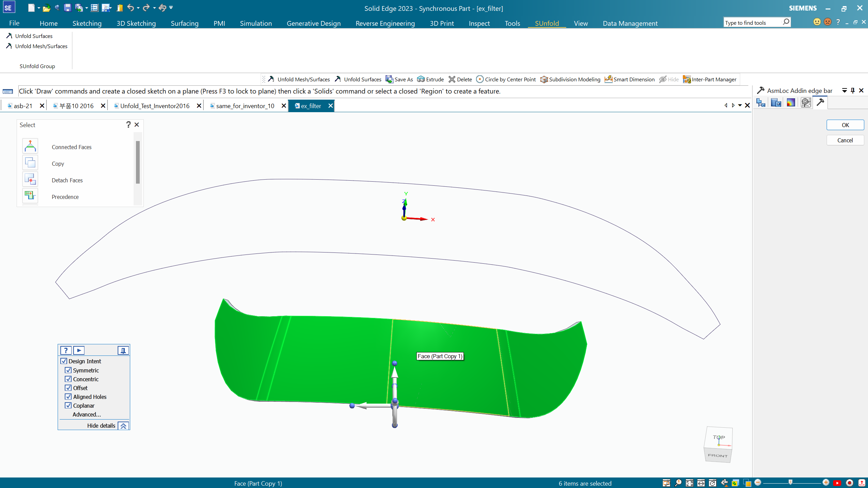Image resolution: width=868 pixels, height=488 pixels.
Task: Click Subdivision Modeling icon
Action: click(x=544, y=79)
